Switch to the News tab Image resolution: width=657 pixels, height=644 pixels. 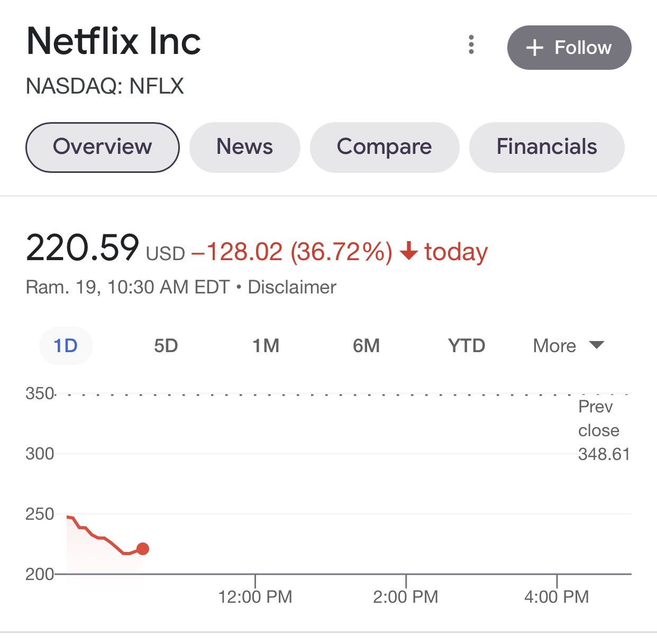point(244,147)
